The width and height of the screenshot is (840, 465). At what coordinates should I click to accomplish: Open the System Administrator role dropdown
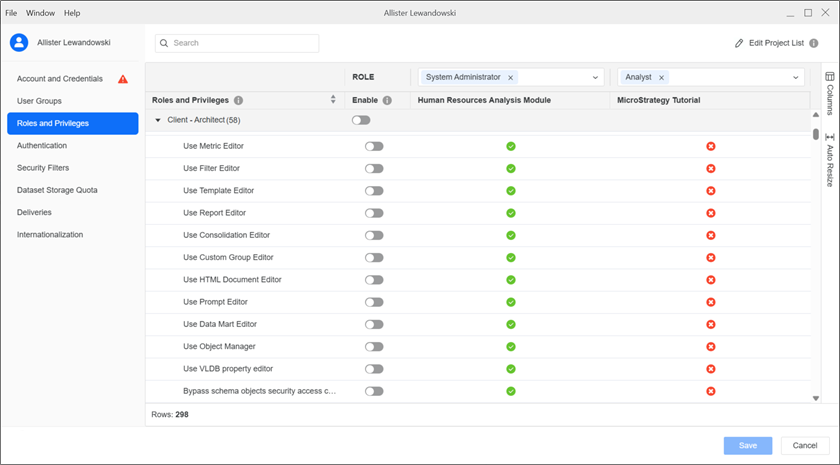tap(596, 77)
